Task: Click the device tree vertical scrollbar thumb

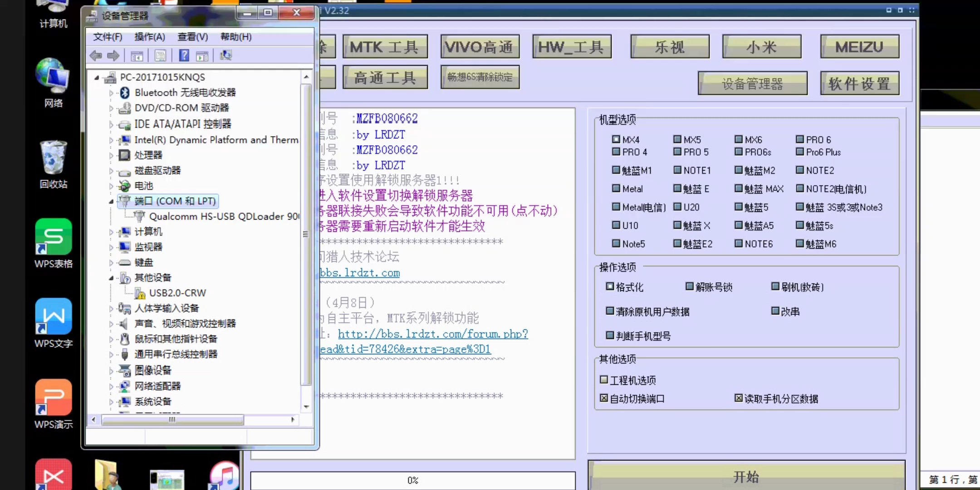Action: tap(306, 234)
